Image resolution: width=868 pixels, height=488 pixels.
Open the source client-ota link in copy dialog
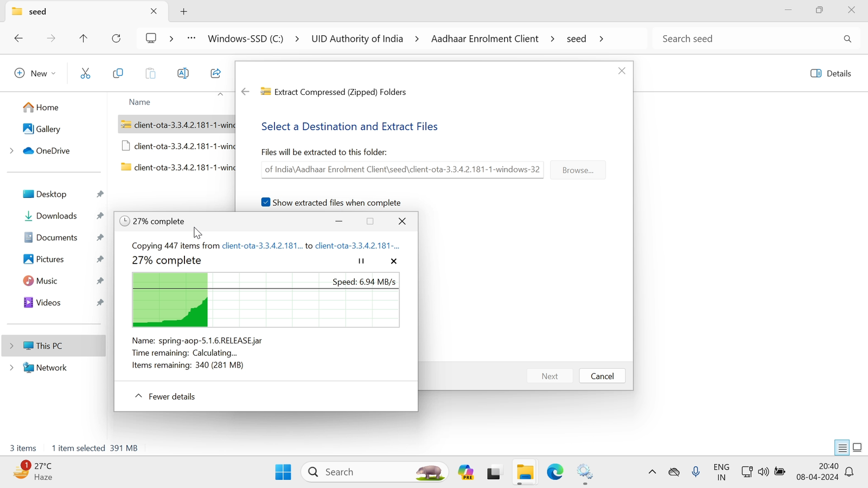tap(262, 246)
